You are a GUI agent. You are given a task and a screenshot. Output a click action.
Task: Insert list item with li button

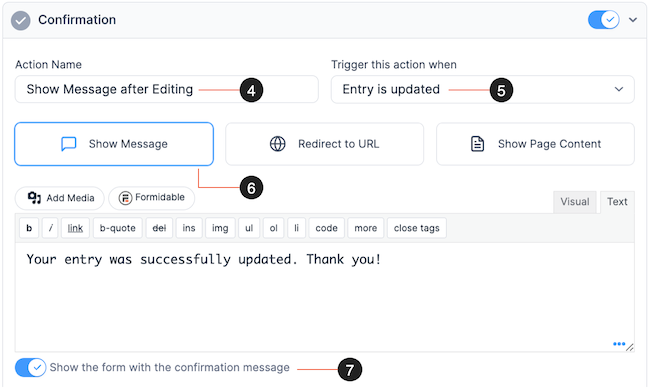[296, 228]
